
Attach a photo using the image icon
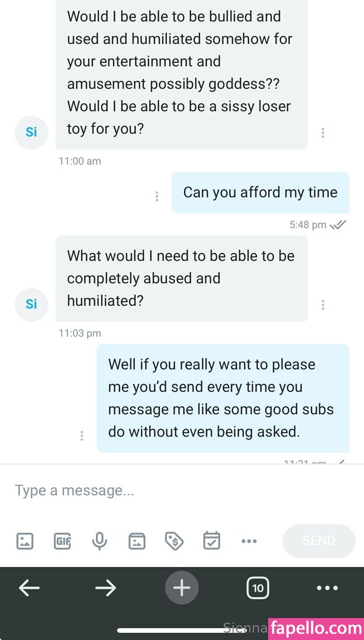[x=25, y=540]
